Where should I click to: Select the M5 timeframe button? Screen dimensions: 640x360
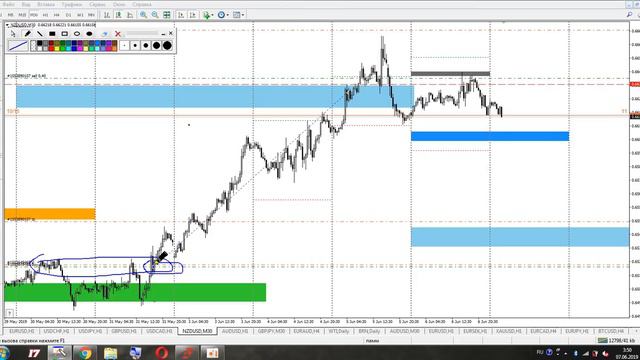point(11,15)
